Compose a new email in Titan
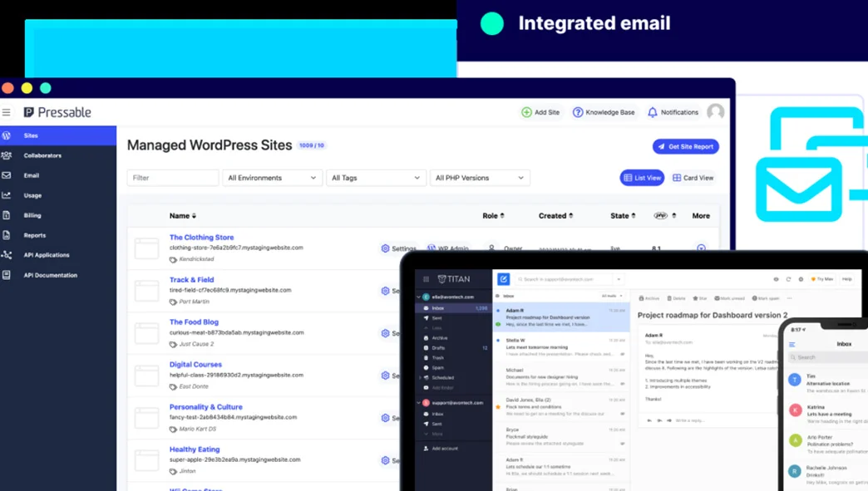 click(503, 279)
